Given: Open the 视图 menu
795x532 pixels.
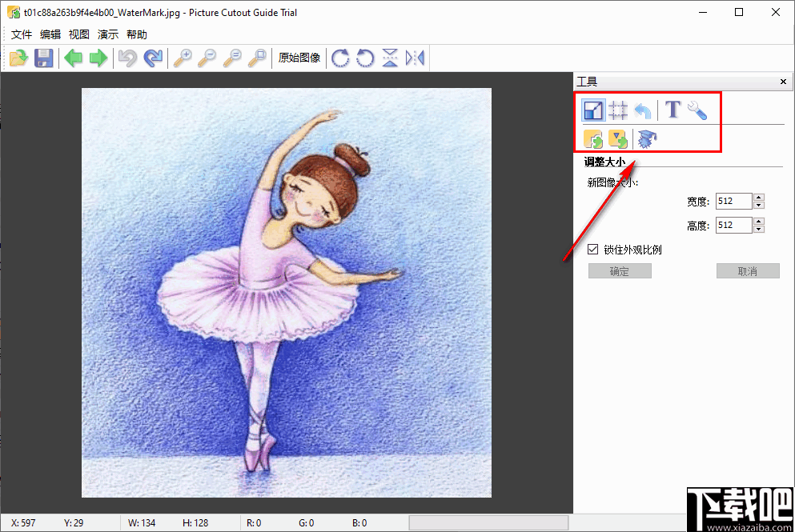Looking at the screenshot, I should (x=79, y=34).
